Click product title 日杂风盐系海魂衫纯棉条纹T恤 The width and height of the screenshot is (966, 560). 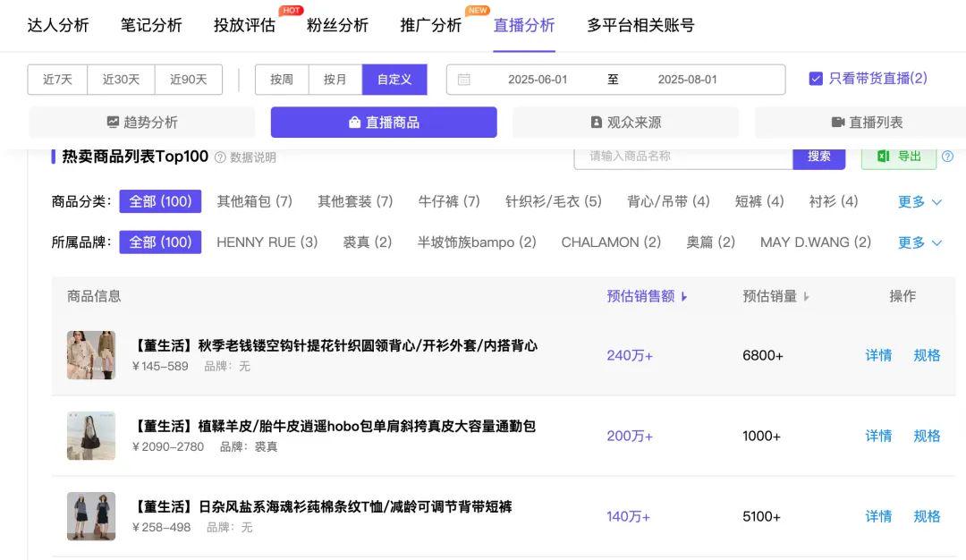tap(323, 507)
